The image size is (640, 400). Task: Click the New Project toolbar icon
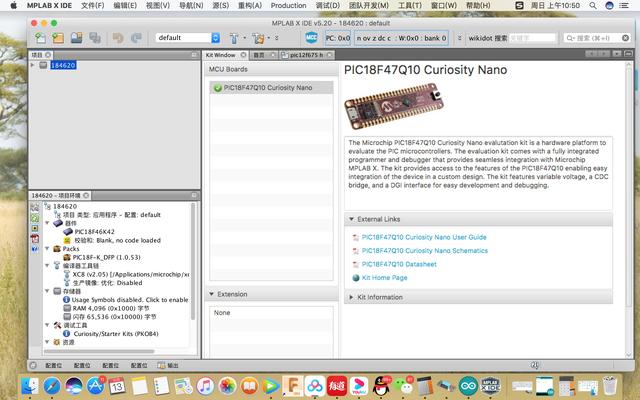click(58, 38)
